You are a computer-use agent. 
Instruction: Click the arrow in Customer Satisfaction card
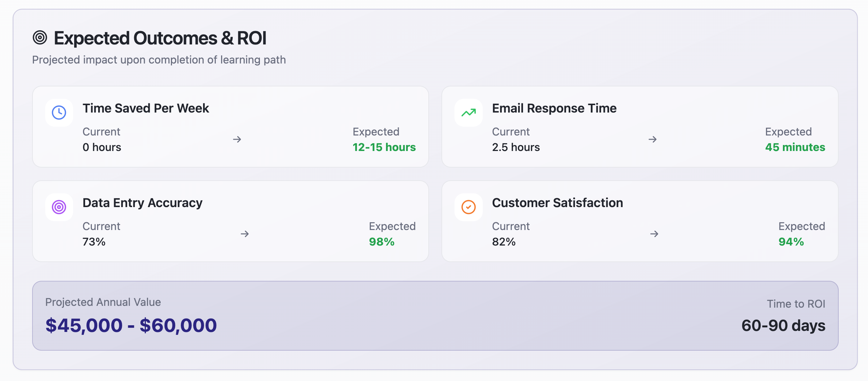654,234
